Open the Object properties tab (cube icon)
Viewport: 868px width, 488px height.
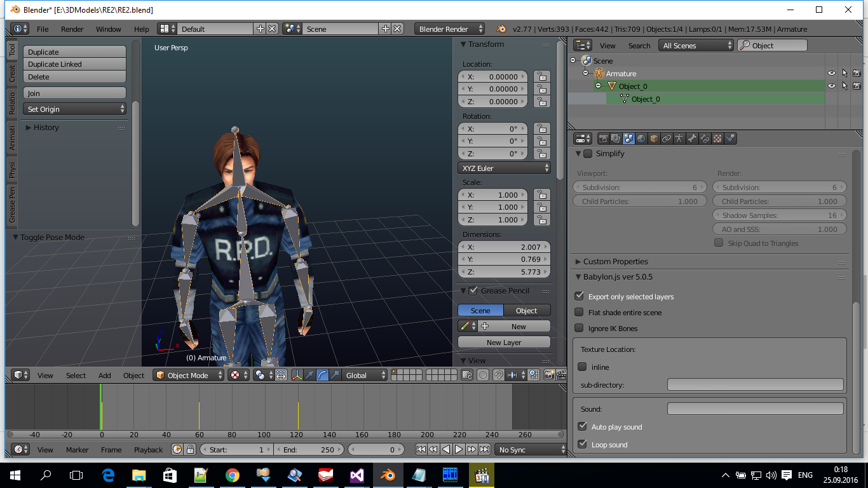pyautogui.click(x=654, y=138)
